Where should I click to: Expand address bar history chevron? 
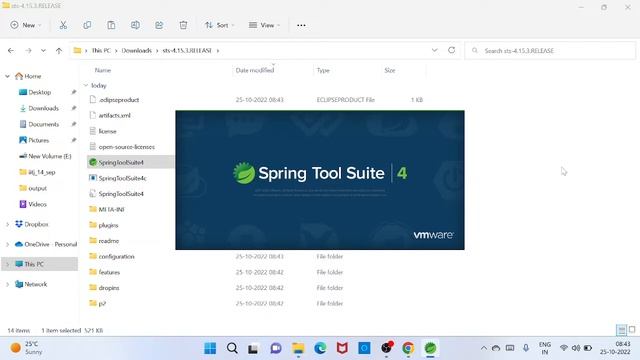click(x=435, y=50)
